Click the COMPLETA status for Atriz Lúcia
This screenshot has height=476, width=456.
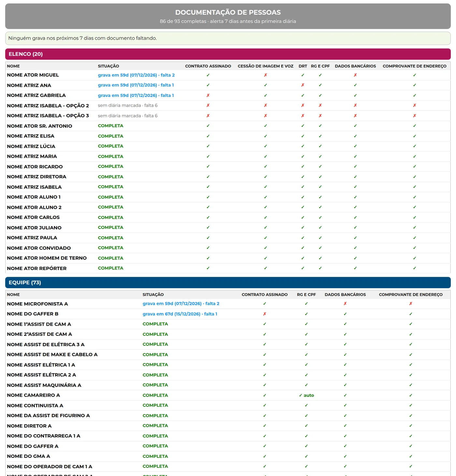tap(111, 146)
